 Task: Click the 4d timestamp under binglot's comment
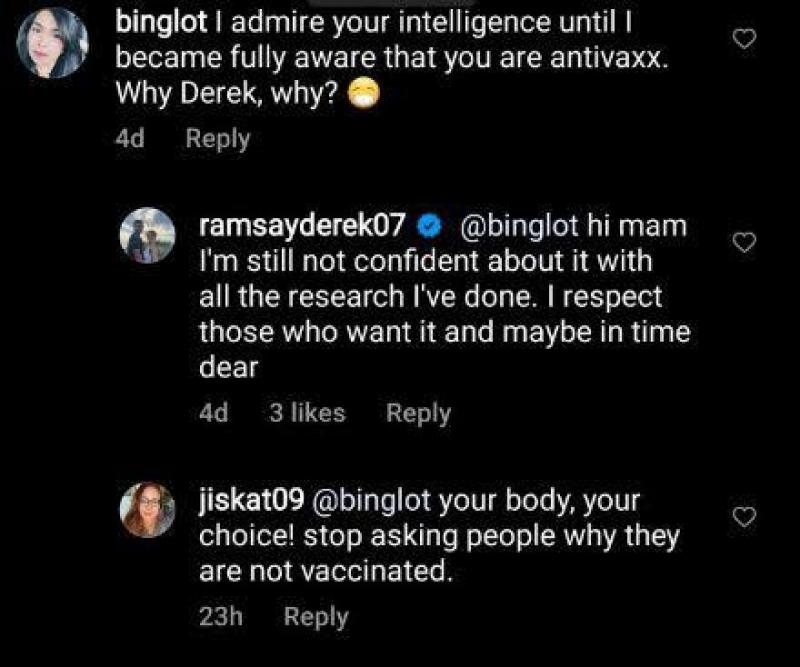coord(129,138)
